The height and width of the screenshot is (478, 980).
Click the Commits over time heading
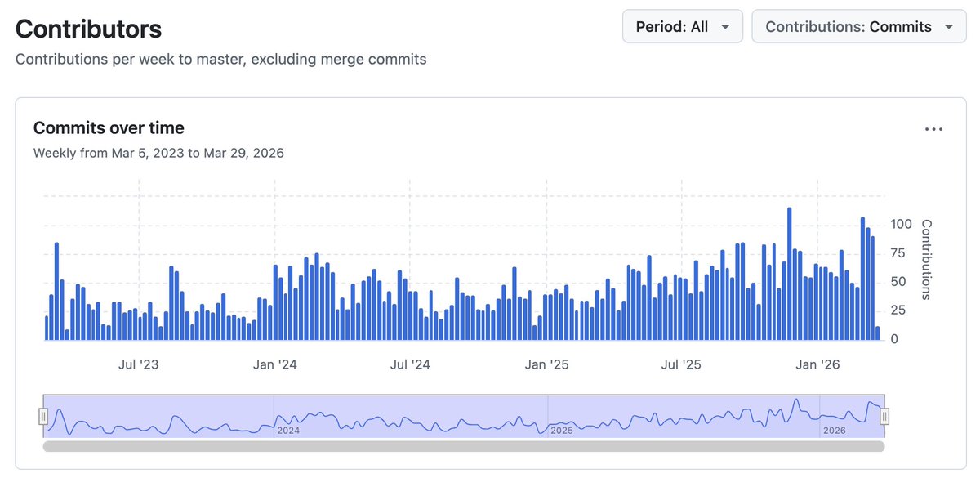(x=109, y=128)
